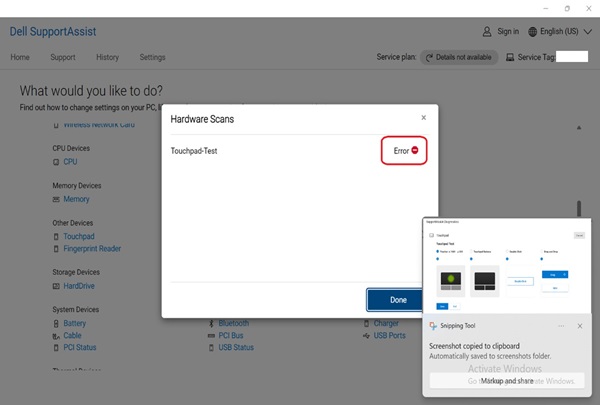The image size is (600, 405).
Task: Click the Memory module icon
Action: [x=56, y=199]
